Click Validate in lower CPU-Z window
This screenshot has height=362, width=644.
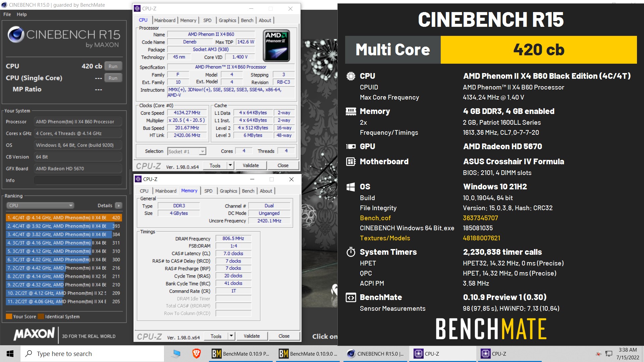(252, 336)
